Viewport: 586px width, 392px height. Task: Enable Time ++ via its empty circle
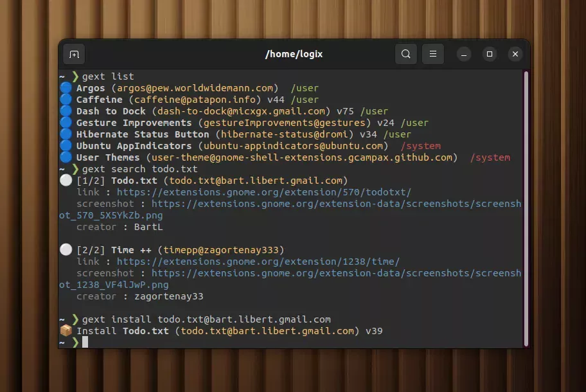pos(66,250)
